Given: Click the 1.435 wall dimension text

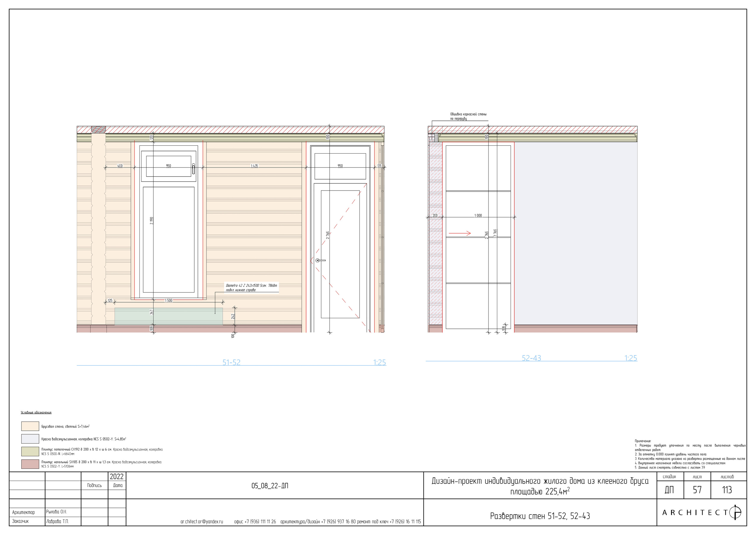Looking at the screenshot, I should tap(254, 166).
